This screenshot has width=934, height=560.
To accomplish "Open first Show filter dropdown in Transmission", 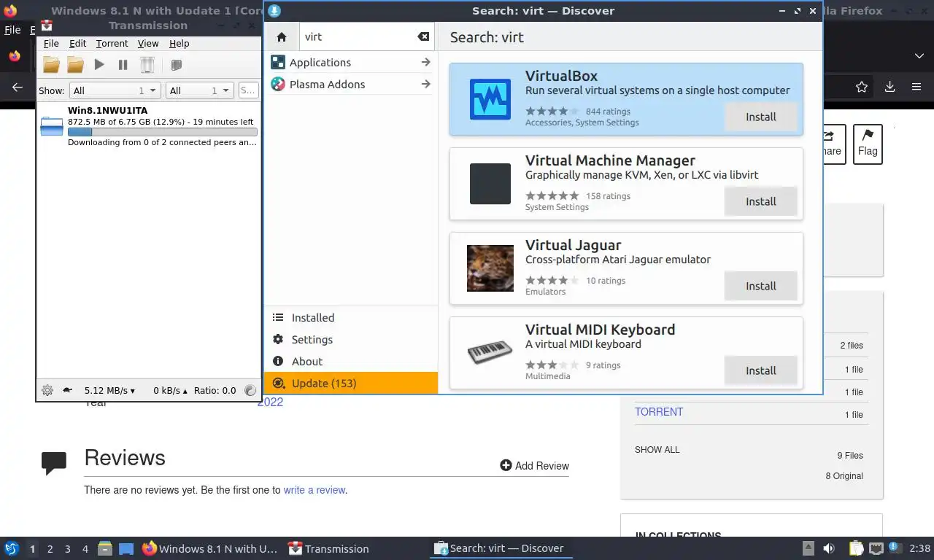I will click(x=115, y=90).
